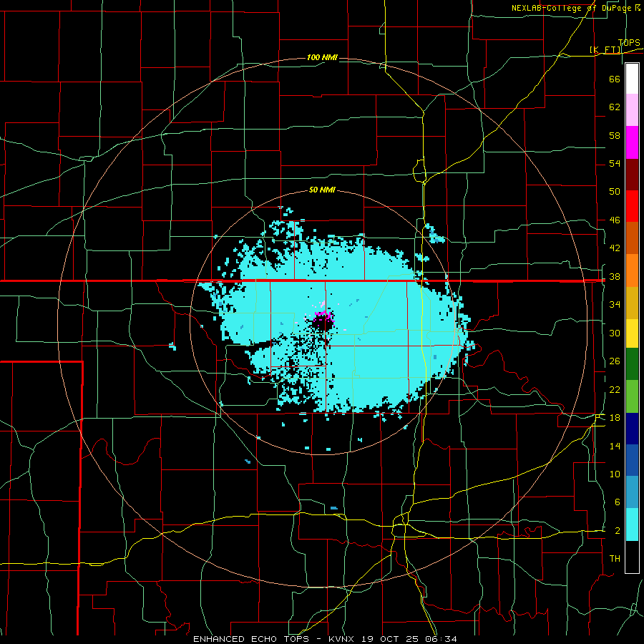Click the TH threshold legend label
644x644 pixels.
(x=615, y=559)
